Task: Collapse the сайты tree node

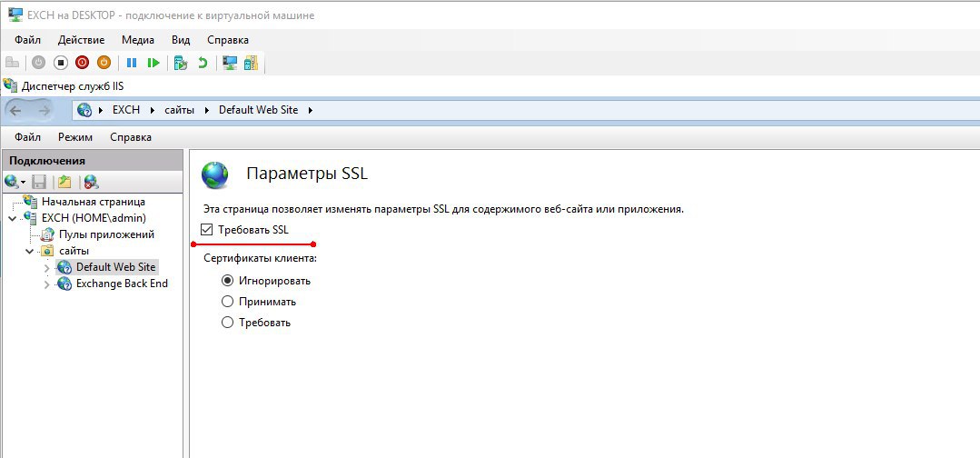Action: click(29, 252)
